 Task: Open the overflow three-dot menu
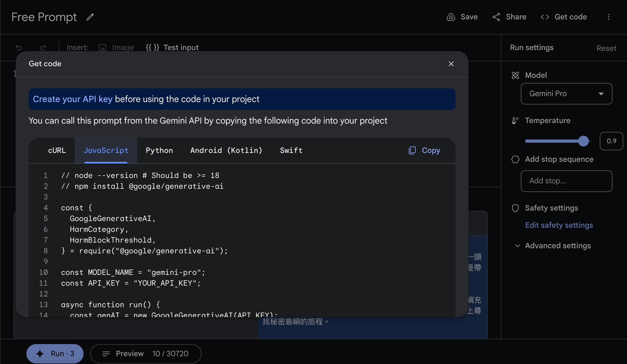pyautogui.click(x=608, y=17)
